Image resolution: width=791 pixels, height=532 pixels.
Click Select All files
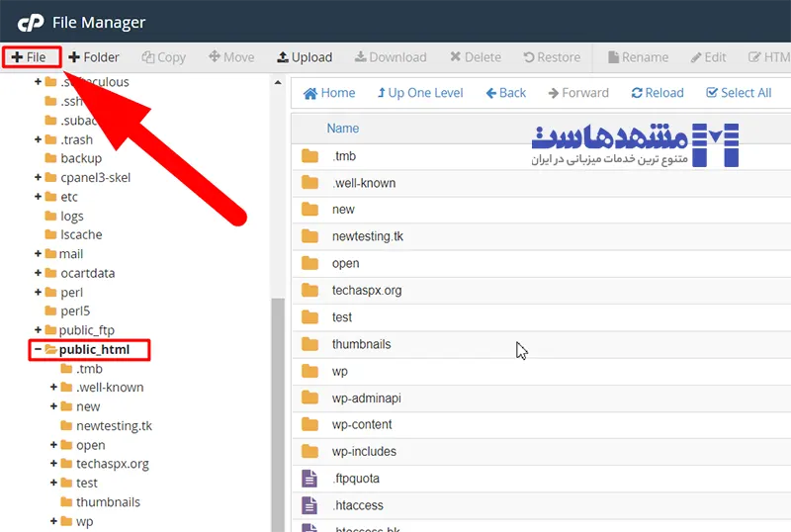tap(739, 93)
